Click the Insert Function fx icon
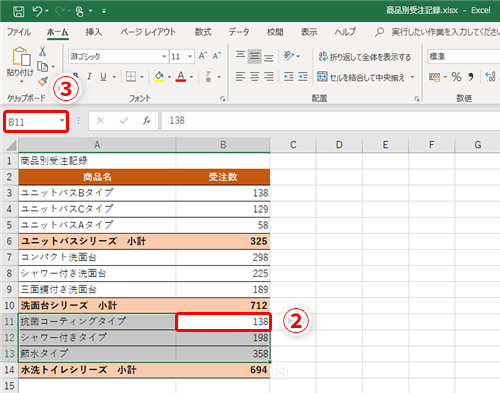500x393 pixels. (x=147, y=120)
